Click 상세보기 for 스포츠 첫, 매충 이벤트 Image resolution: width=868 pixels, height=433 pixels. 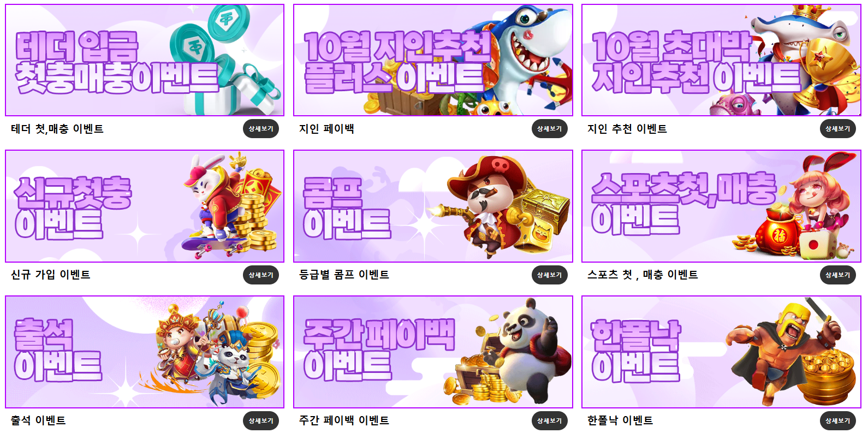837,275
